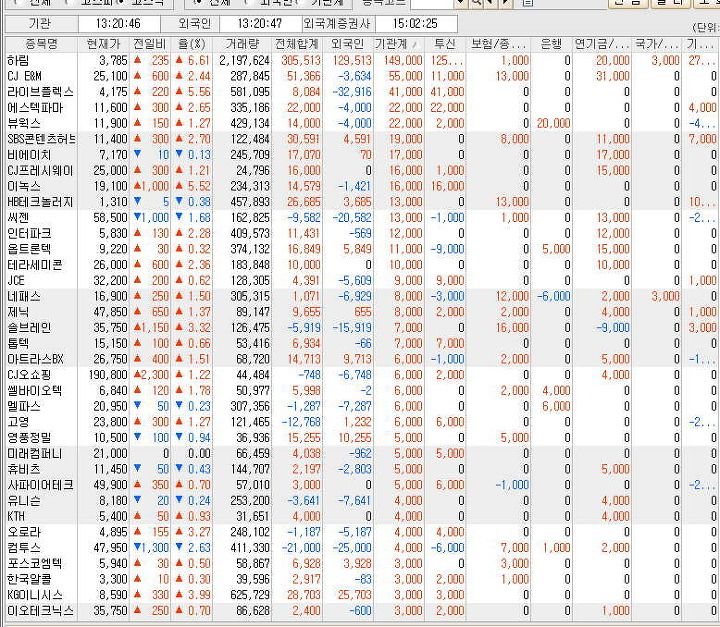Sort by the 거래량 column header

tap(242, 44)
